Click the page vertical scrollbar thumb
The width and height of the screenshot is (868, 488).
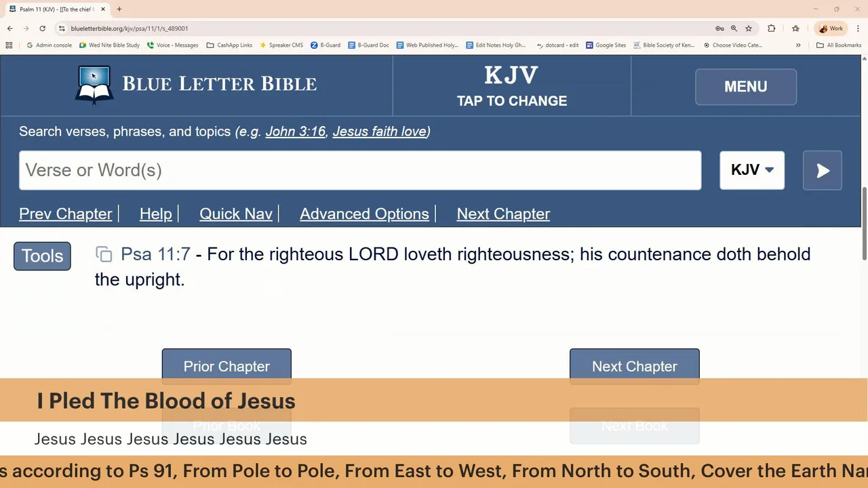(864, 223)
